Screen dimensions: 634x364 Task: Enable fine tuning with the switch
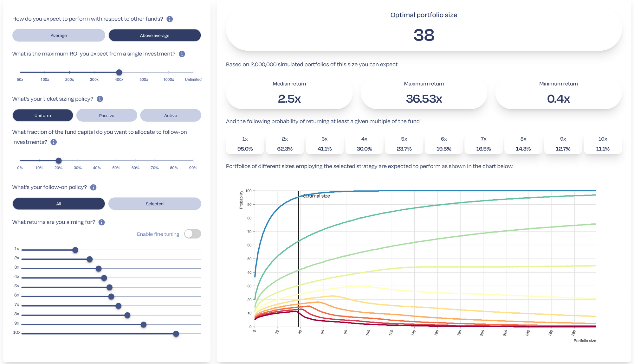[192, 234]
